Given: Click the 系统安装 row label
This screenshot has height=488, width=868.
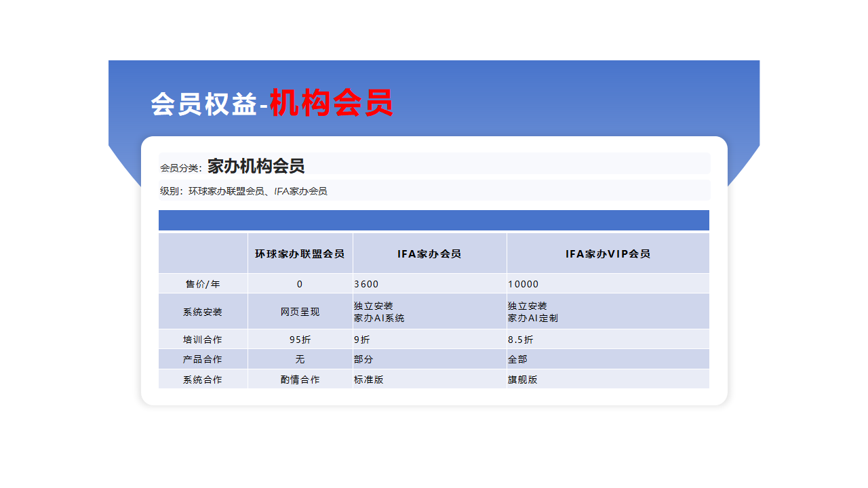Looking at the screenshot, I should 203,312.
